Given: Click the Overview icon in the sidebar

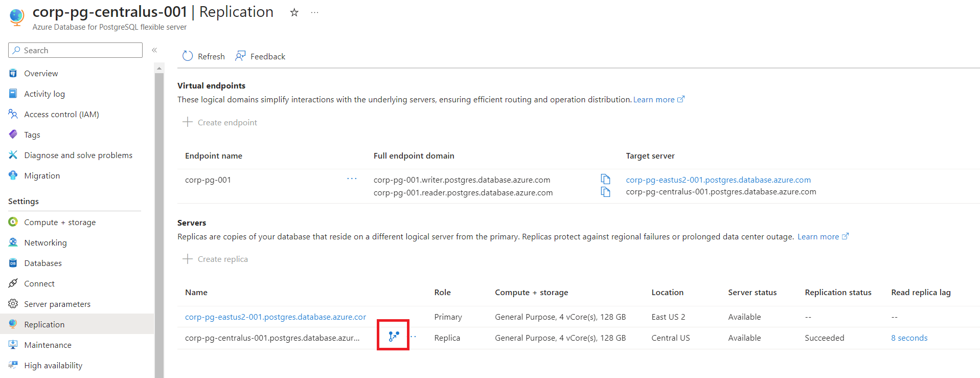Looking at the screenshot, I should tap(13, 73).
